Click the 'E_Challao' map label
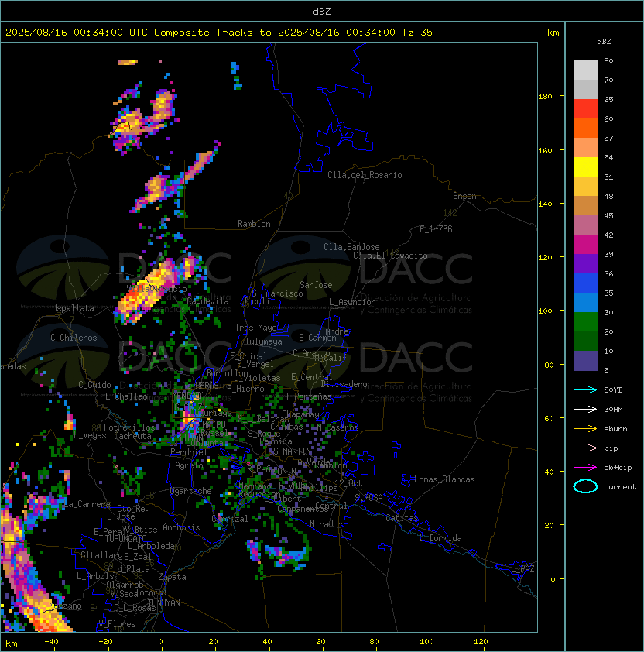The image size is (644, 652). [x=126, y=396]
